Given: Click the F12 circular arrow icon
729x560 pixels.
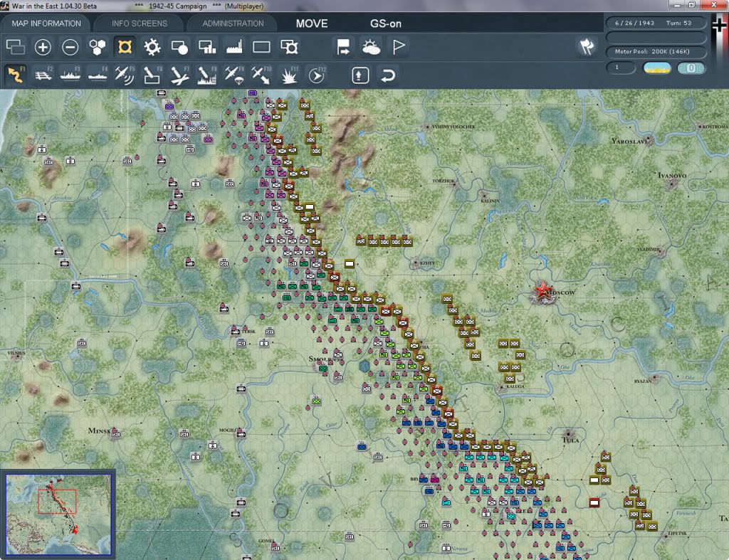Looking at the screenshot, I should click(x=316, y=75).
